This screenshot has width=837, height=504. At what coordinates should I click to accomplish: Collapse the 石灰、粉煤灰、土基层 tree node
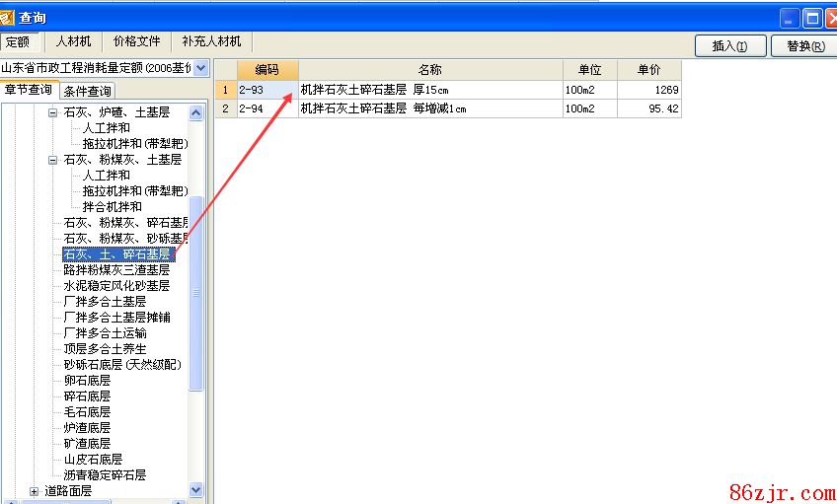pos(53,160)
